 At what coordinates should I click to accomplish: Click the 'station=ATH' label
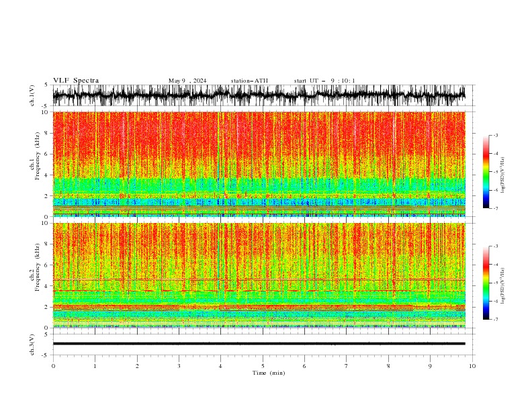pyautogui.click(x=249, y=81)
